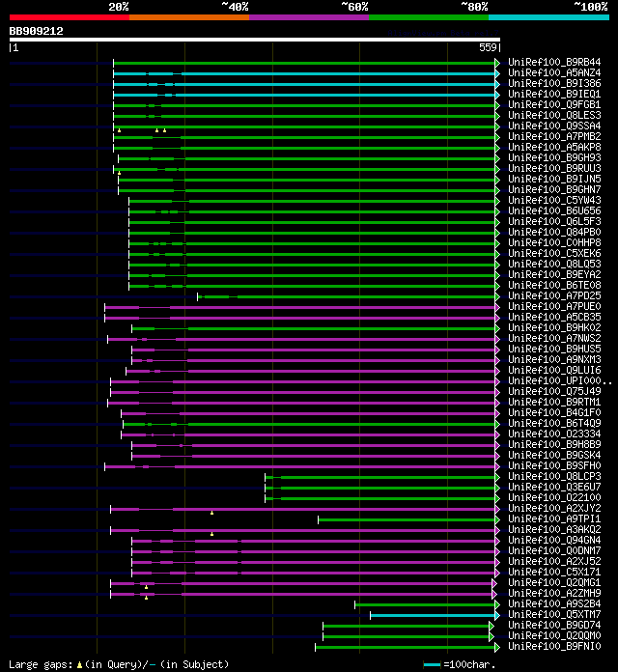Select the UniRef100_B9SFH0 entry

click(554, 465)
